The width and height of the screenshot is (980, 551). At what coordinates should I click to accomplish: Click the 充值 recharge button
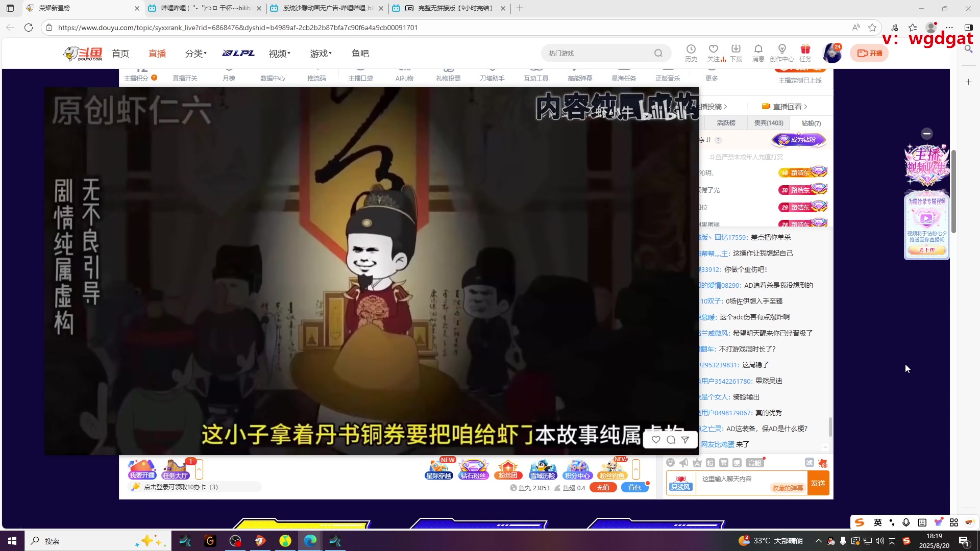click(x=603, y=488)
